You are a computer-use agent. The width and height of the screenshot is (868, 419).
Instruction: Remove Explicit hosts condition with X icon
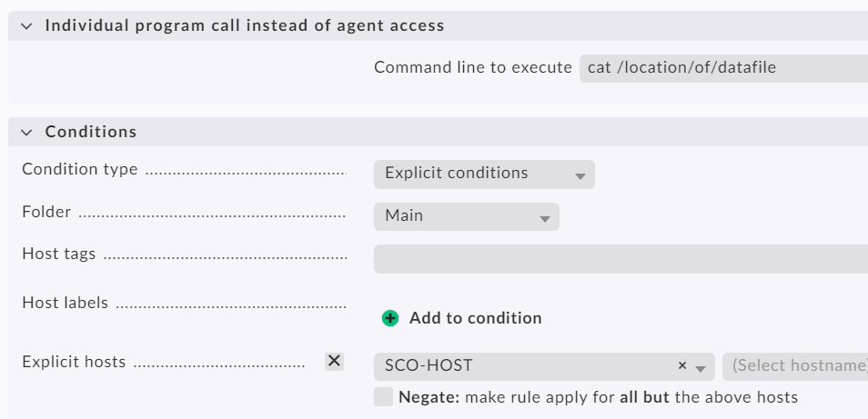pyautogui.click(x=334, y=361)
